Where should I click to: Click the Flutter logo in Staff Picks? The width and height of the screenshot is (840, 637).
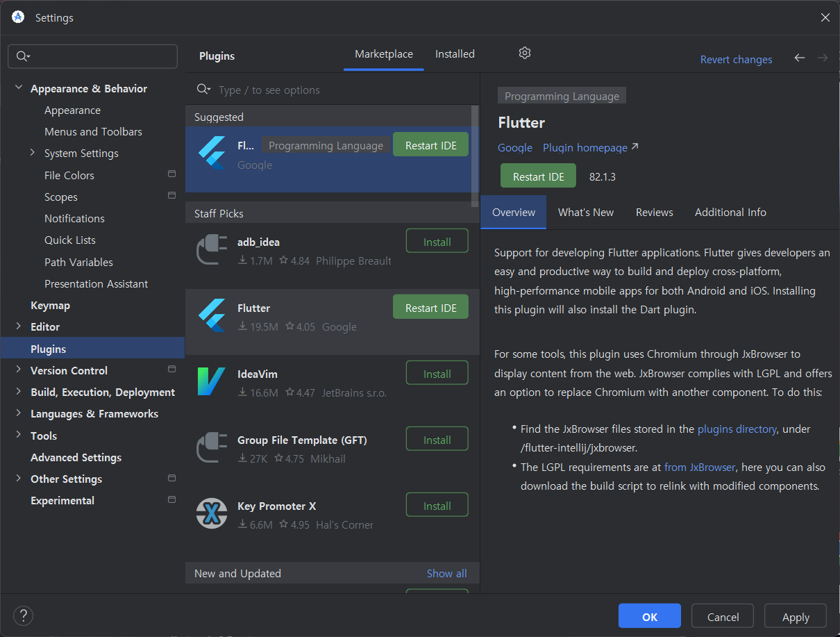coord(211,315)
